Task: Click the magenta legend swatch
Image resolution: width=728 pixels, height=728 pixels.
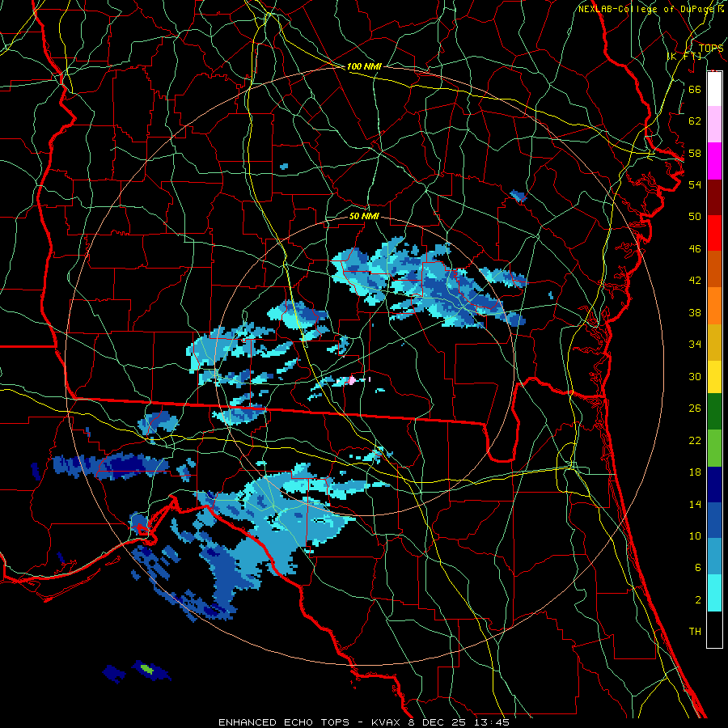Action: click(x=714, y=161)
